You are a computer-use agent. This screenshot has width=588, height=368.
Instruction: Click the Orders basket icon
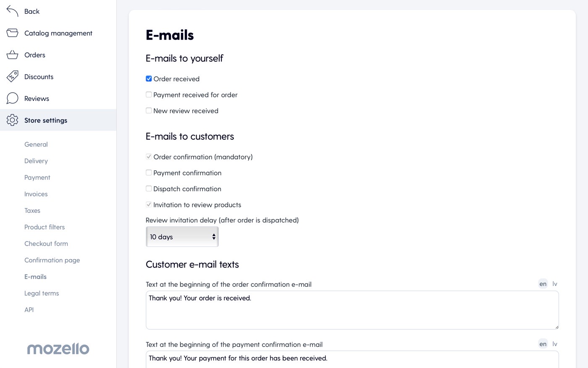tap(12, 55)
